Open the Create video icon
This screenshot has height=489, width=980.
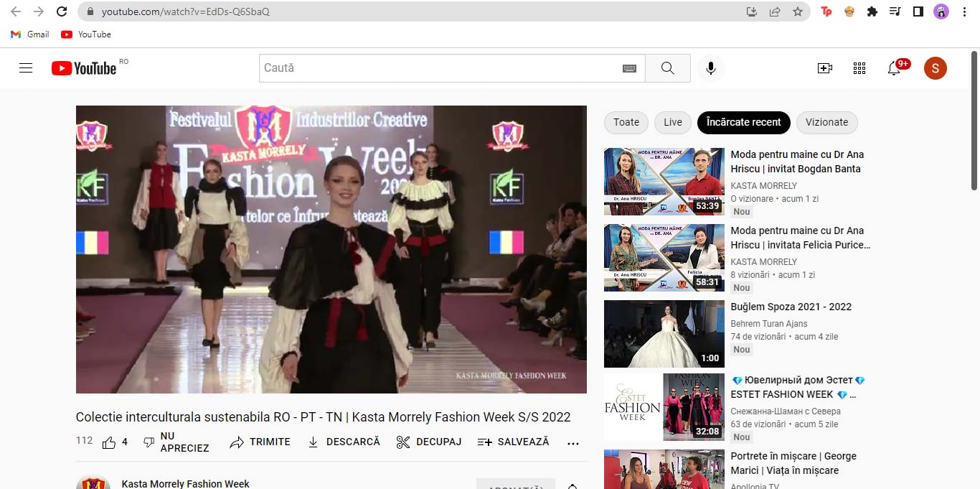click(825, 68)
